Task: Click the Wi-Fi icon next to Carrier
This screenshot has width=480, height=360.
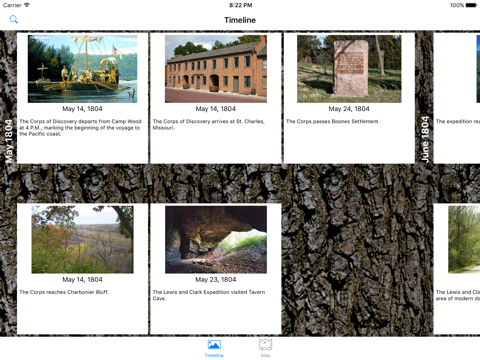Action: [27, 5]
